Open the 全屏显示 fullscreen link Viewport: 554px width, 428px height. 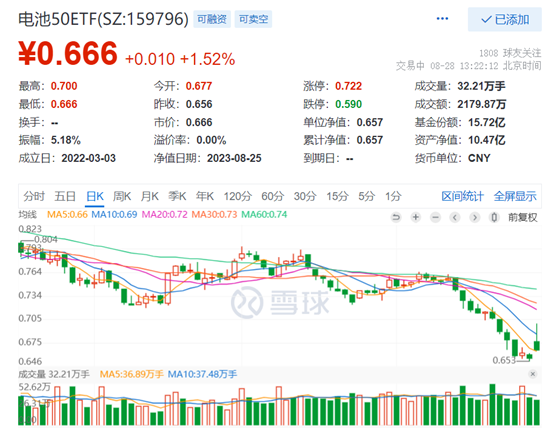coord(515,196)
